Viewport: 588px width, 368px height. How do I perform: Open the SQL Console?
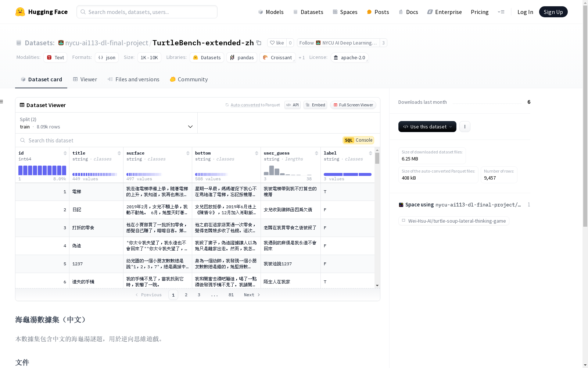(x=358, y=140)
